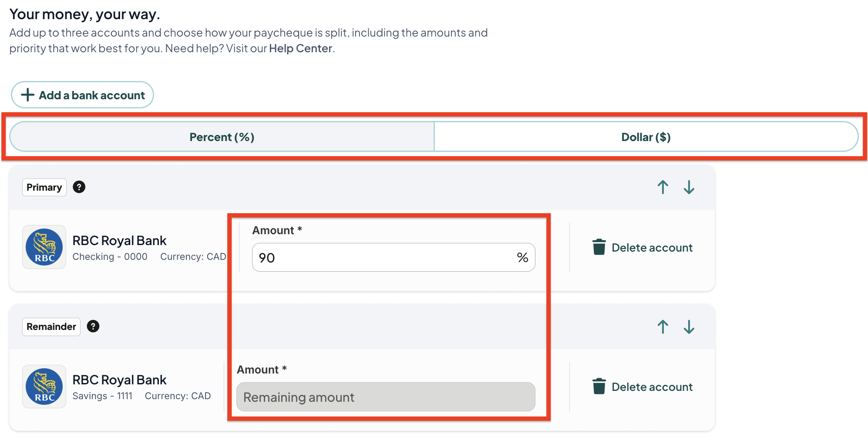
Task: Select the Savings - 1111 text
Action: [102, 396]
